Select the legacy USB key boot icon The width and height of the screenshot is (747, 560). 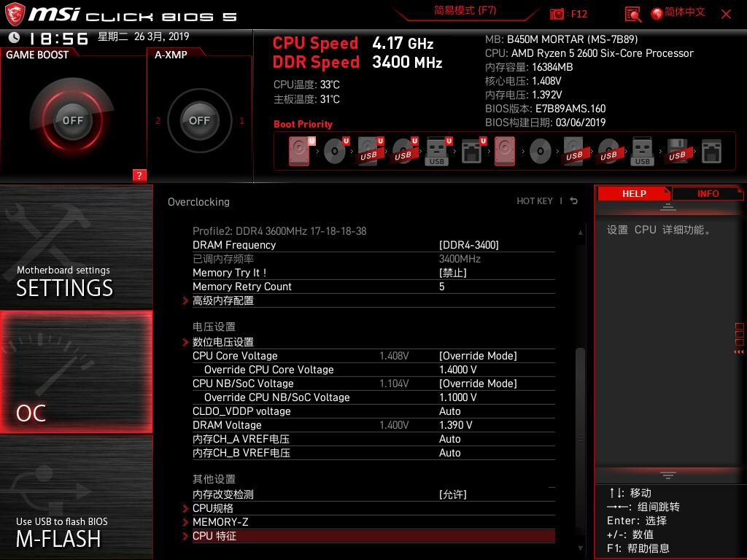[642, 152]
